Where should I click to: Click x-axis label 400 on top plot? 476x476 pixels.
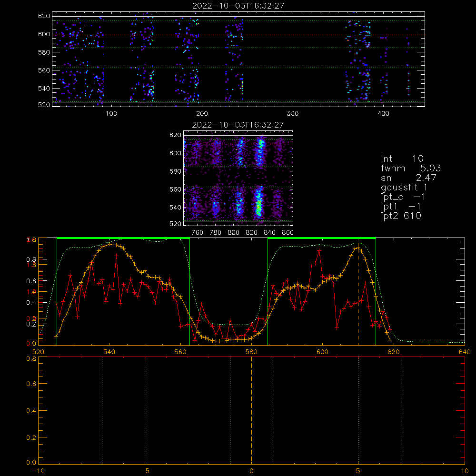pyautogui.click(x=383, y=114)
